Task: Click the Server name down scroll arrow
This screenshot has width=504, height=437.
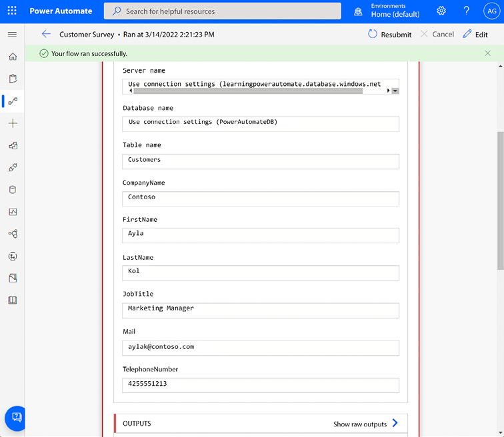Action: (x=395, y=91)
